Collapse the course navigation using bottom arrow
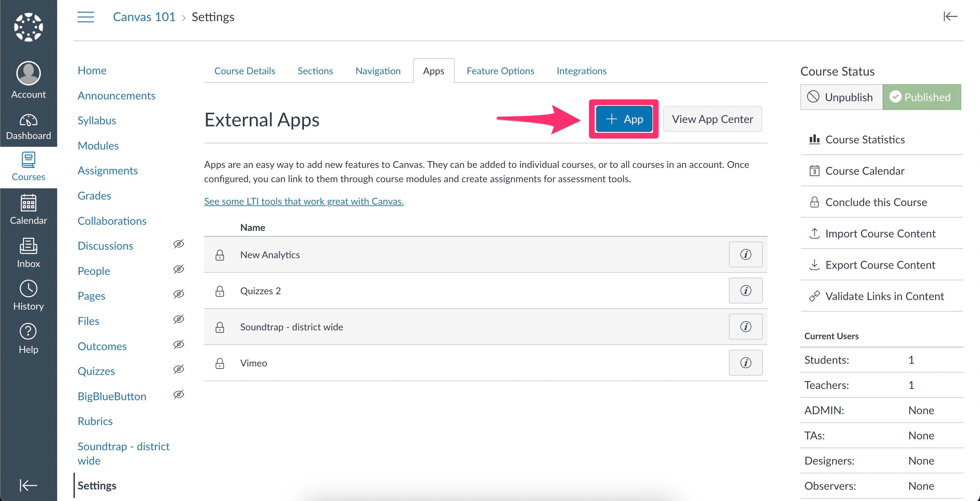 click(x=28, y=485)
